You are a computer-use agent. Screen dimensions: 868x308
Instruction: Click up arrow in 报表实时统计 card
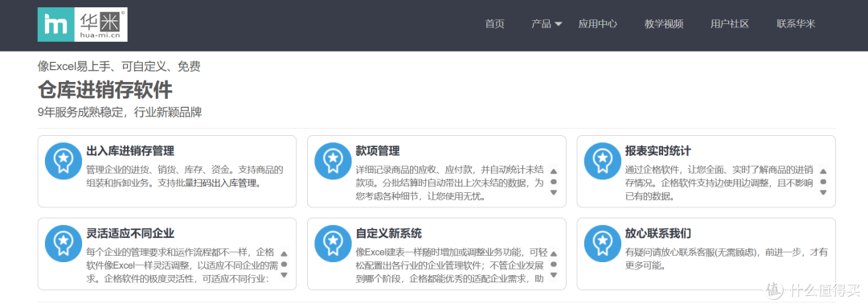pyautogui.click(x=823, y=171)
